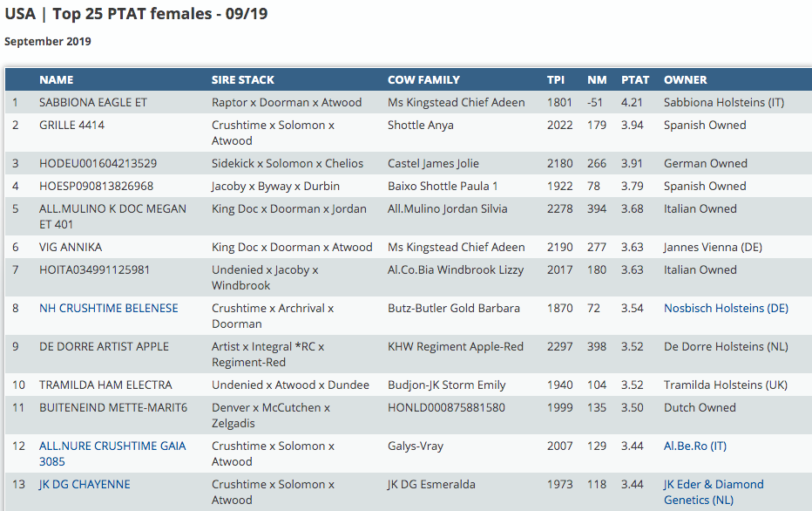
Task: Click the TRAMILDA HAM ELECTRA entry
Action: pos(105,385)
